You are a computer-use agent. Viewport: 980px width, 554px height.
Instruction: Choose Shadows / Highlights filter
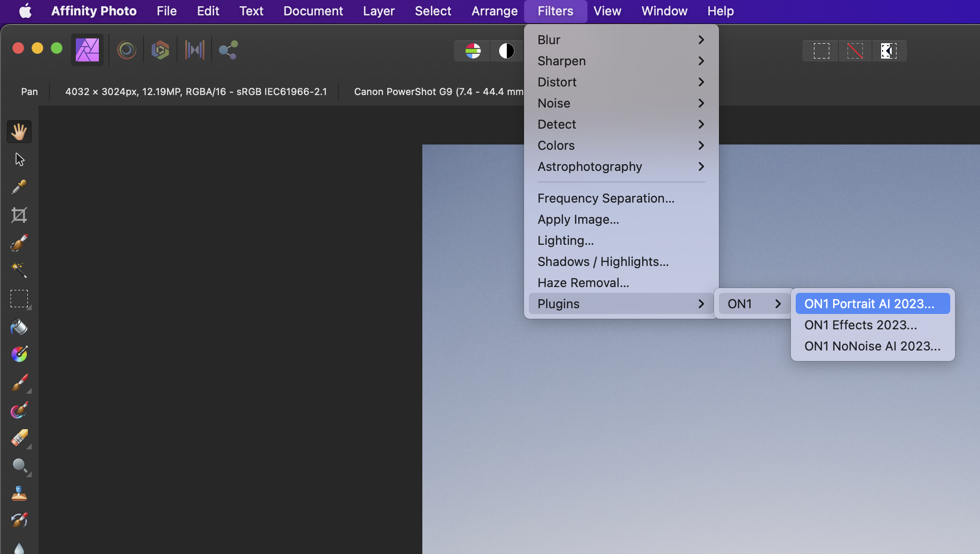point(621,262)
